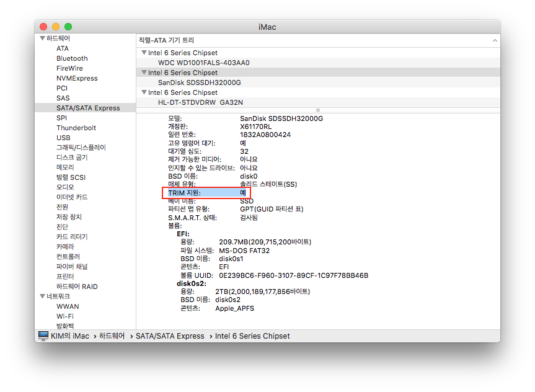Click 하드웨어 in the path bar
The height and width of the screenshot is (392, 535).
(x=112, y=336)
